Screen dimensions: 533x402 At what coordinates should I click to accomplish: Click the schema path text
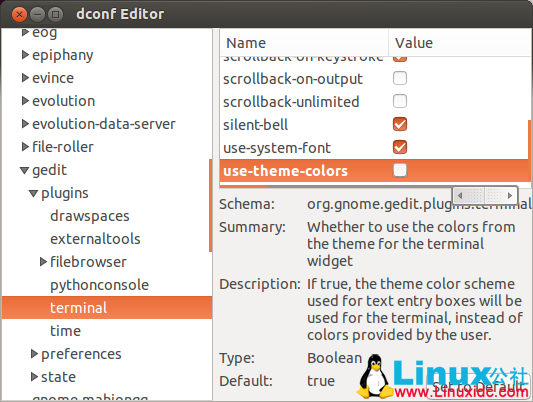pos(419,205)
